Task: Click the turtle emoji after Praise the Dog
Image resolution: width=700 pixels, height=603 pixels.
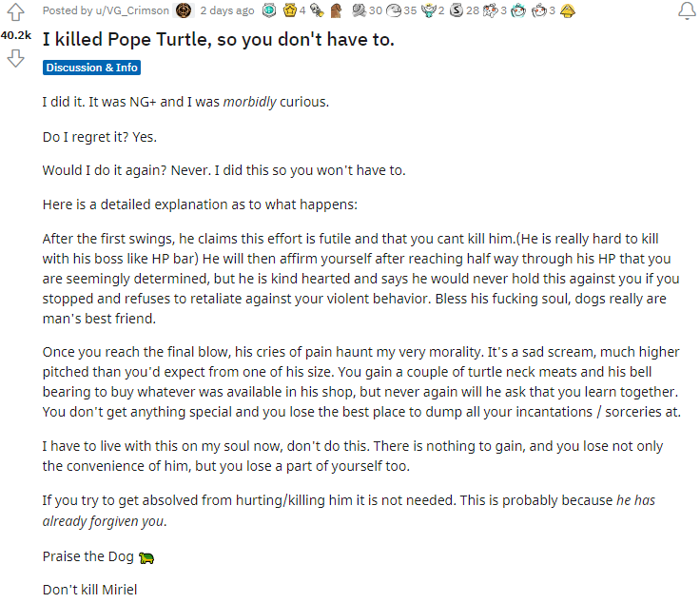Action: [x=146, y=558]
